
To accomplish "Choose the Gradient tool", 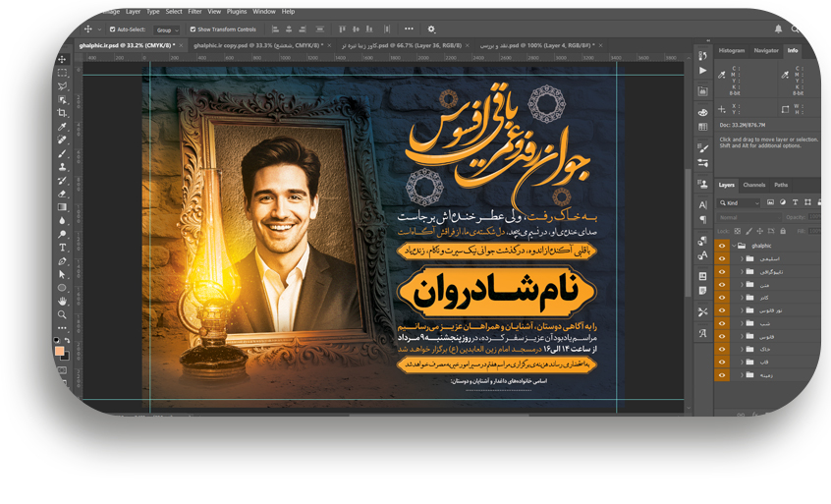I will point(63,207).
